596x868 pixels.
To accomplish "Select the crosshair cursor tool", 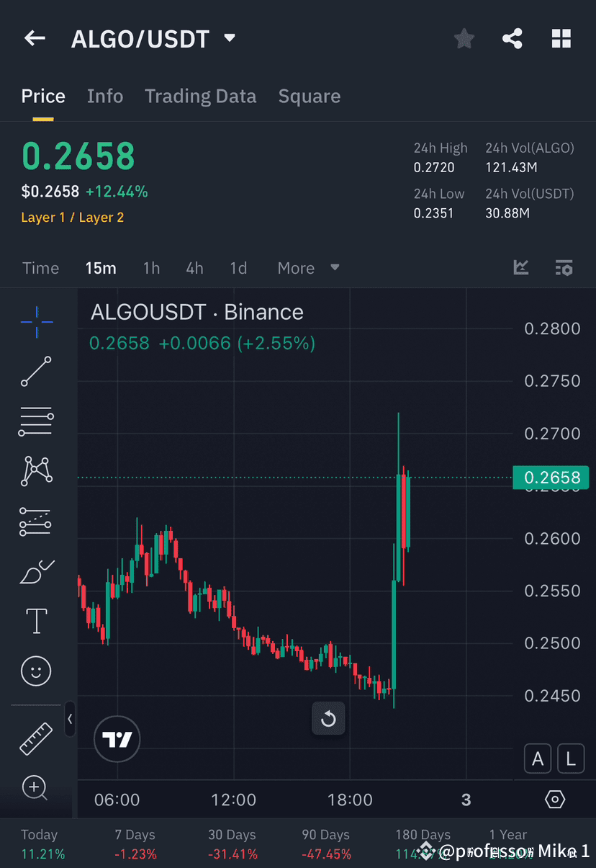I will [x=35, y=322].
